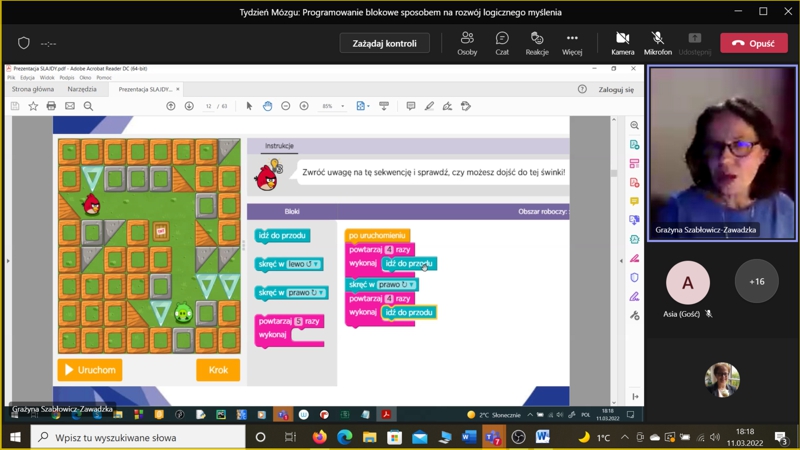Open Firefox from the taskbar
Image resolution: width=800 pixels, height=450 pixels.
pyautogui.click(x=319, y=437)
